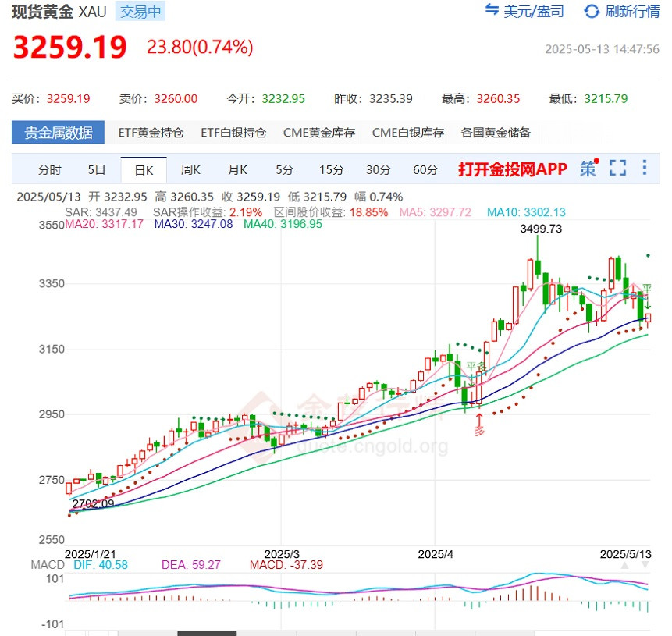
Task: Switch chart to 60分 interval
Action: [x=425, y=169]
